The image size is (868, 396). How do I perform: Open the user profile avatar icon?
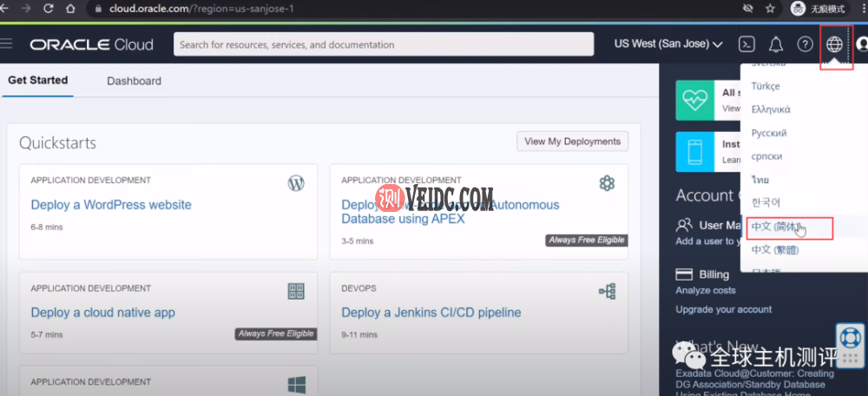coord(861,44)
